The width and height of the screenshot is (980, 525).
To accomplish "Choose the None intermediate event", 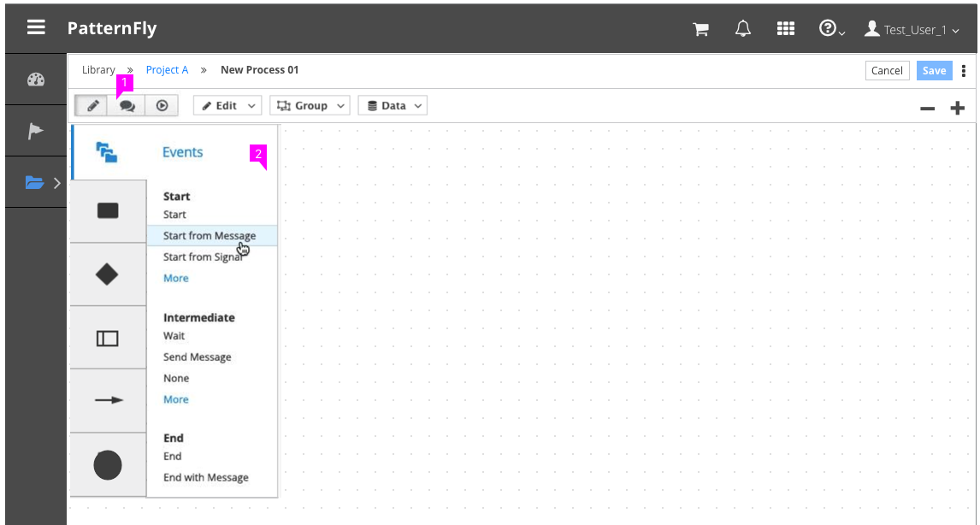I will [175, 378].
